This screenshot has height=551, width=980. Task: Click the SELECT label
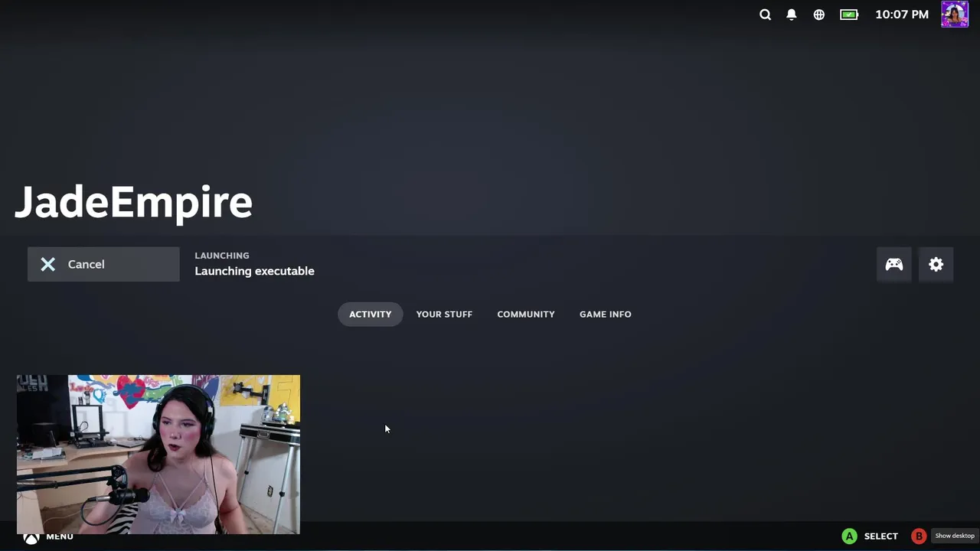click(880, 536)
